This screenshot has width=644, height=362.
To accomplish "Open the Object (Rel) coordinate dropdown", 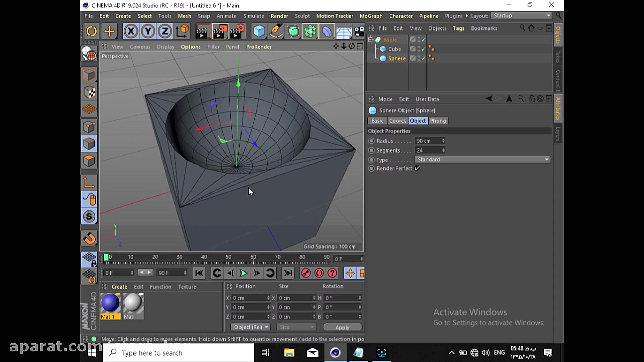I will 251,327.
